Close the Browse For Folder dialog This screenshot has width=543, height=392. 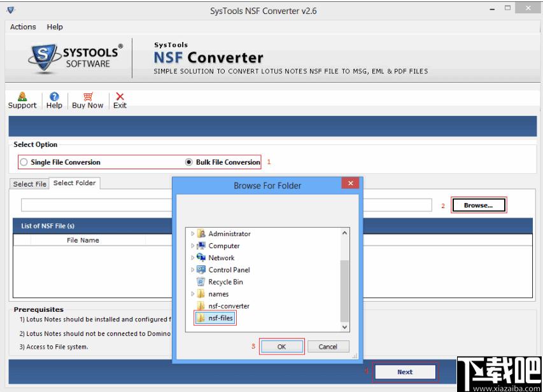tap(351, 183)
